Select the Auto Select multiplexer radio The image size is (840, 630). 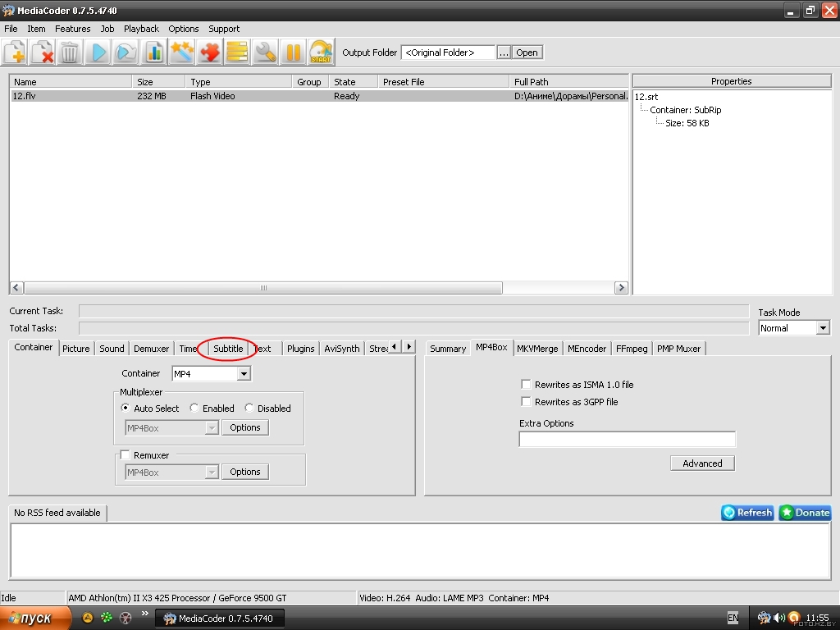126,408
